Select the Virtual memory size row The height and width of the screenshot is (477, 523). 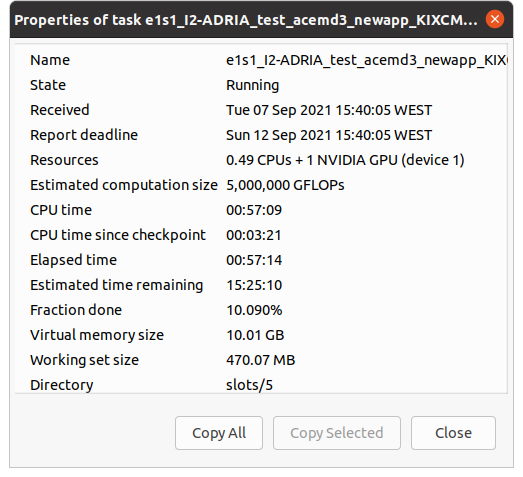261,335
